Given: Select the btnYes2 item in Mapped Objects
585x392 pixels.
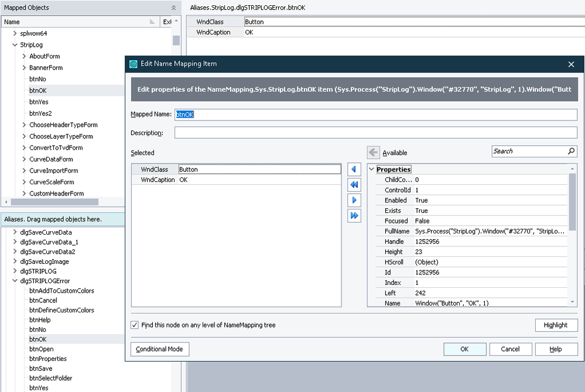Looking at the screenshot, I should tap(40, 114).
